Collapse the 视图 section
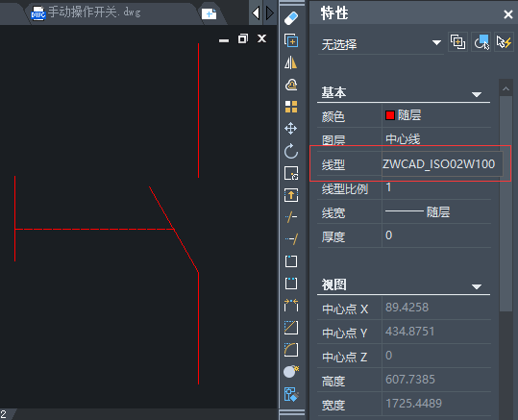Image resolution: width=518 pixels, height=420 pixels. click(x=476, y=286)
